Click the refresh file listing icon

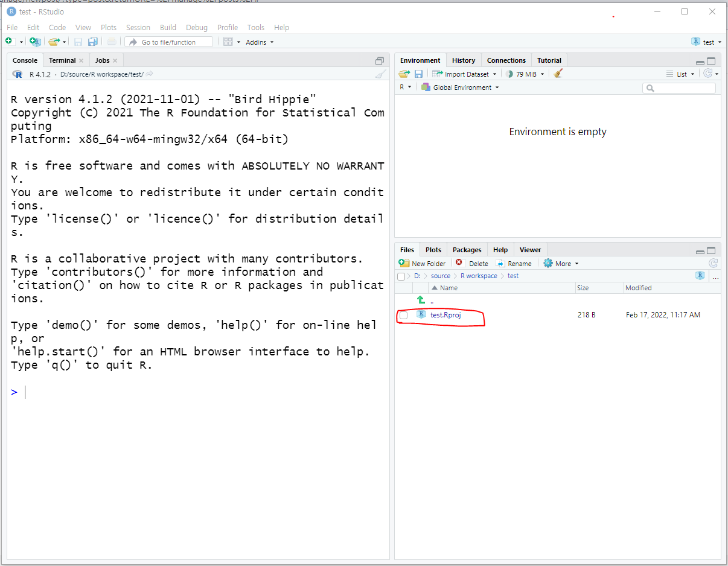pos(714,263)
